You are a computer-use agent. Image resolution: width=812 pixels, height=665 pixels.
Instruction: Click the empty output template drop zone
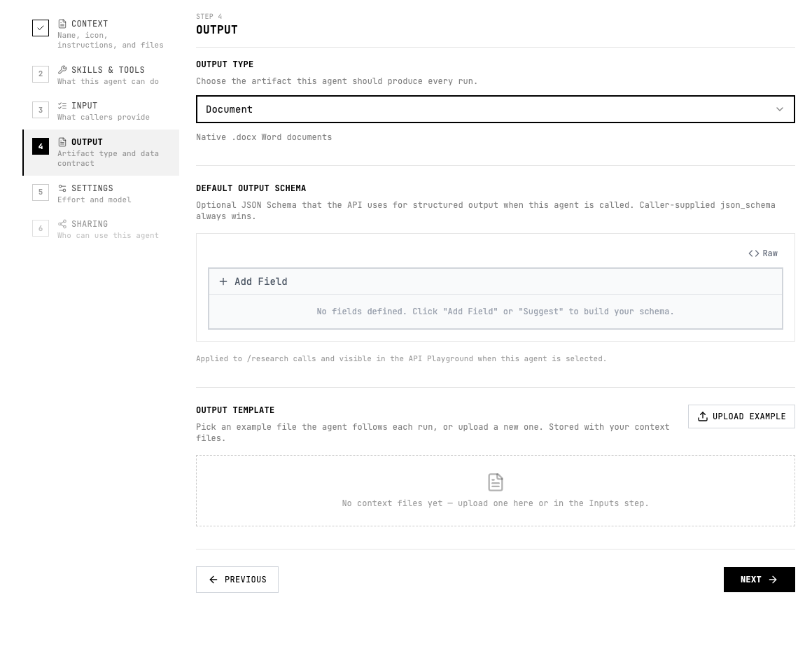click(x=495, y=491)
